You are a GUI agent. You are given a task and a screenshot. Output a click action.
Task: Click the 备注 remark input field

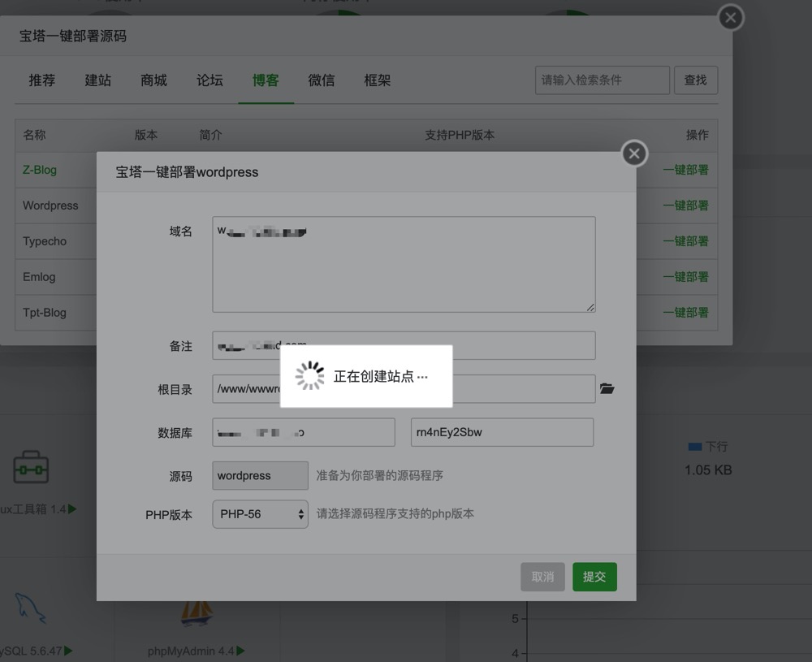pyautogui.click(x=404, y=345)
